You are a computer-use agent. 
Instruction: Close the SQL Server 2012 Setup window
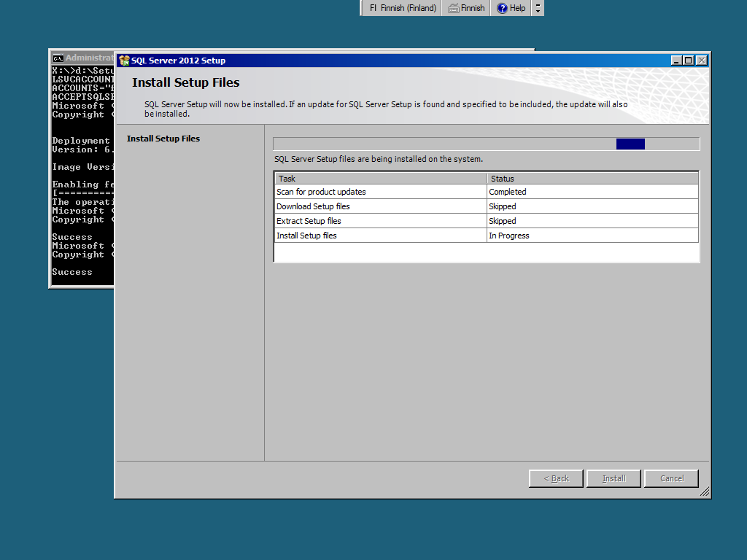point(701,61)
